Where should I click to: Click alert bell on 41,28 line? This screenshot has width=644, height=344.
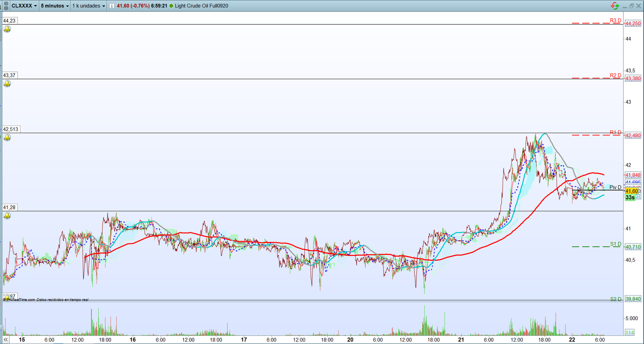click(7, 216)
